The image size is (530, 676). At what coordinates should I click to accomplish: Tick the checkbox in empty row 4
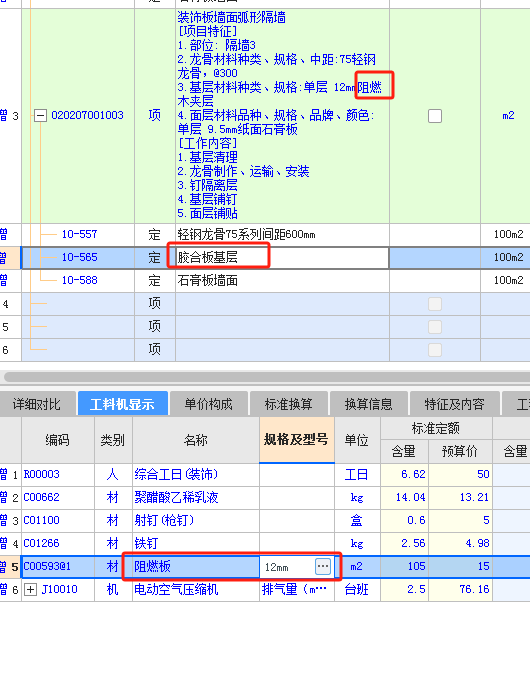point(435,304)
